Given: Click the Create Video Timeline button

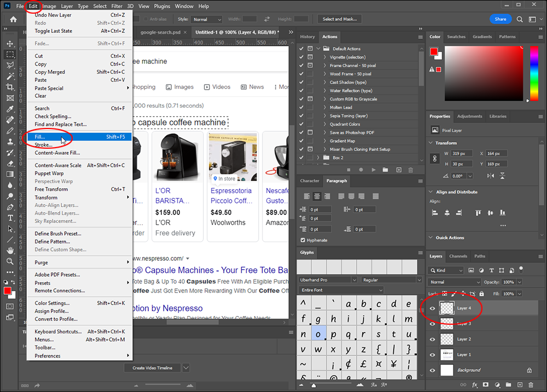Looking at the screenshot, I should 153,368.
